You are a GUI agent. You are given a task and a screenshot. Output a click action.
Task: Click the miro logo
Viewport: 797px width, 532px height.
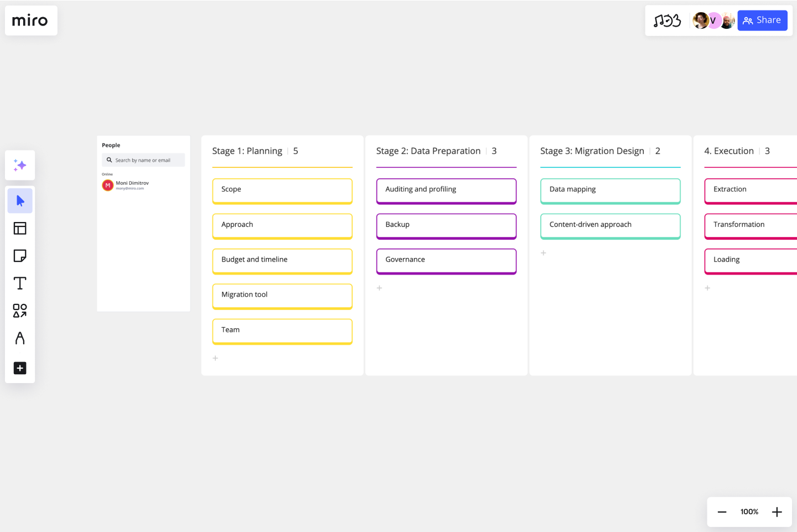tap(30, 20)
